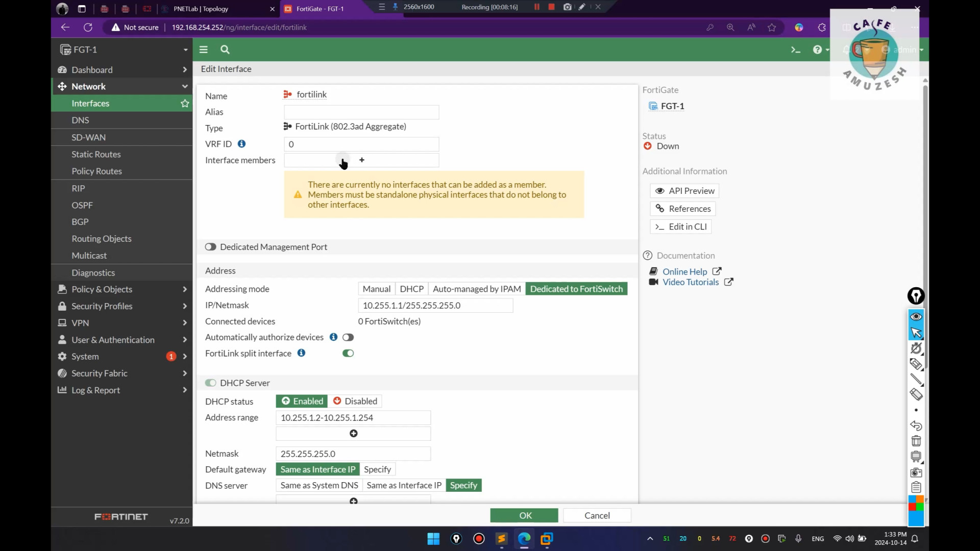Pause the screen recording
This screenshot has height=551, width=980.
pos(536,7)
